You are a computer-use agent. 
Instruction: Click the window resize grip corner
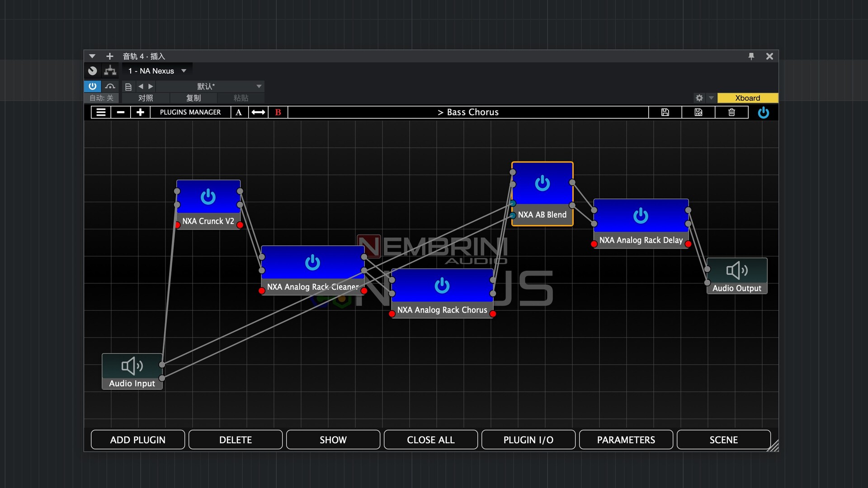(x=773, y=446)
